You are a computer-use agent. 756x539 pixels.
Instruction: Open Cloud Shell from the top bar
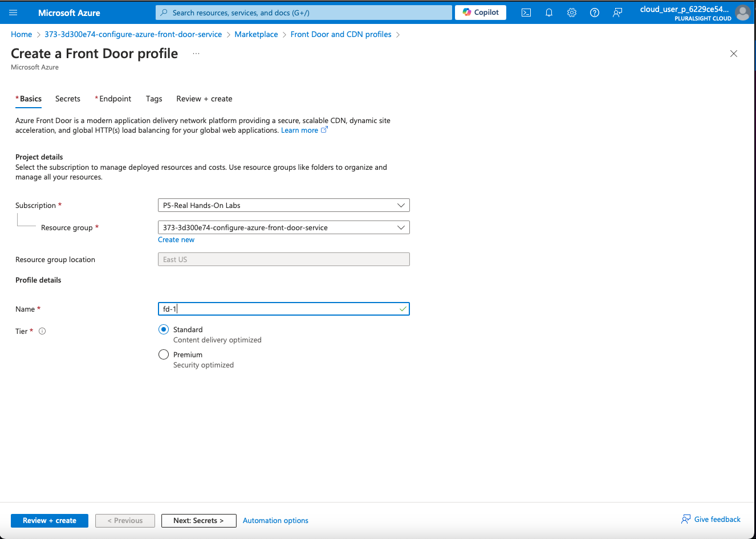526,13
